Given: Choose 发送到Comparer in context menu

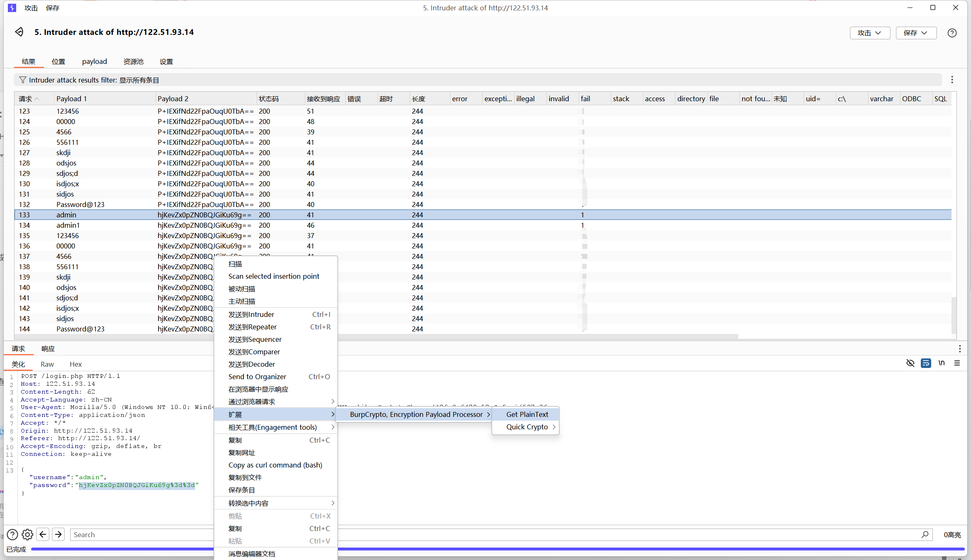Looking at the screenshot, I should pyautogui.click(x=276, y=351).
